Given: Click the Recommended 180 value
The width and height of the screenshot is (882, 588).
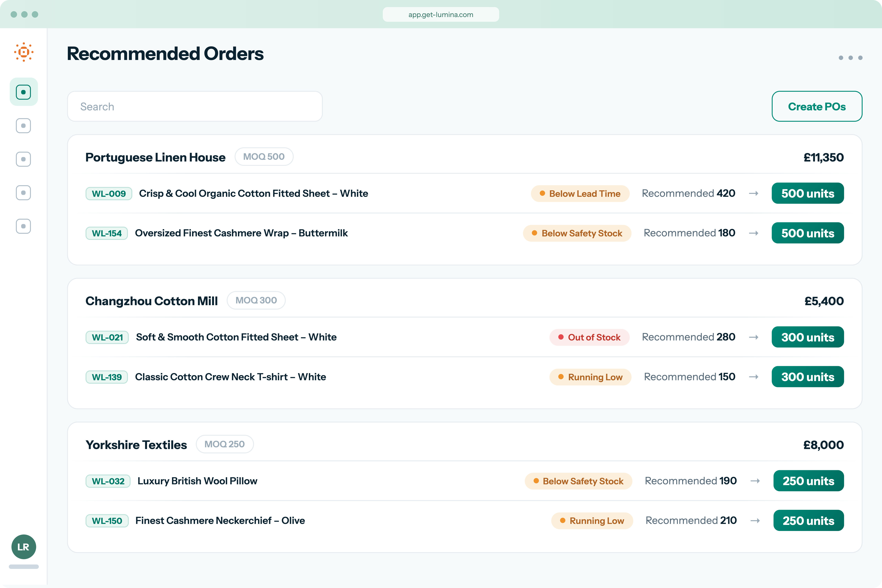Looking at the screenshot, I should coord(689,233).
